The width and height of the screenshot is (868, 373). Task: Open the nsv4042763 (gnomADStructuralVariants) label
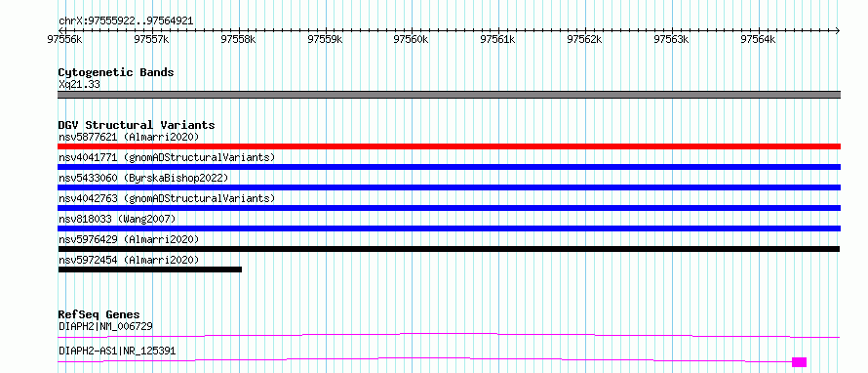pyautogui.click(x=167, y=198)
